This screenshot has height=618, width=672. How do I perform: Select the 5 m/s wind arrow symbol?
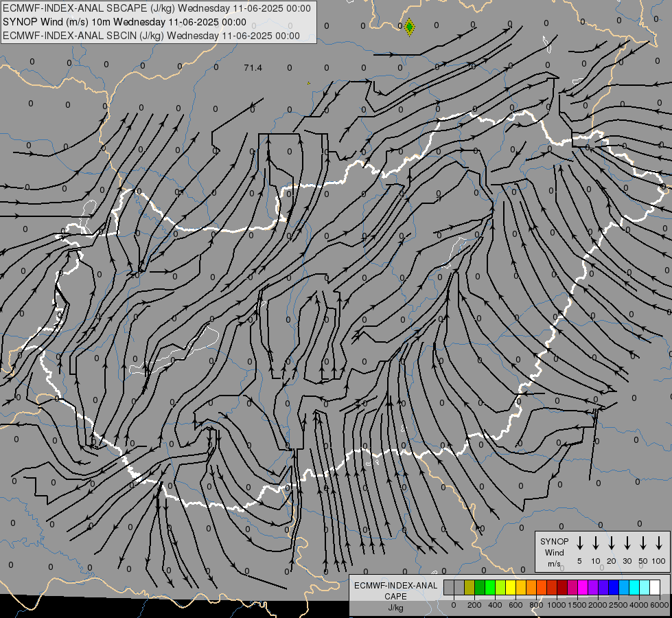coord(580,543)
